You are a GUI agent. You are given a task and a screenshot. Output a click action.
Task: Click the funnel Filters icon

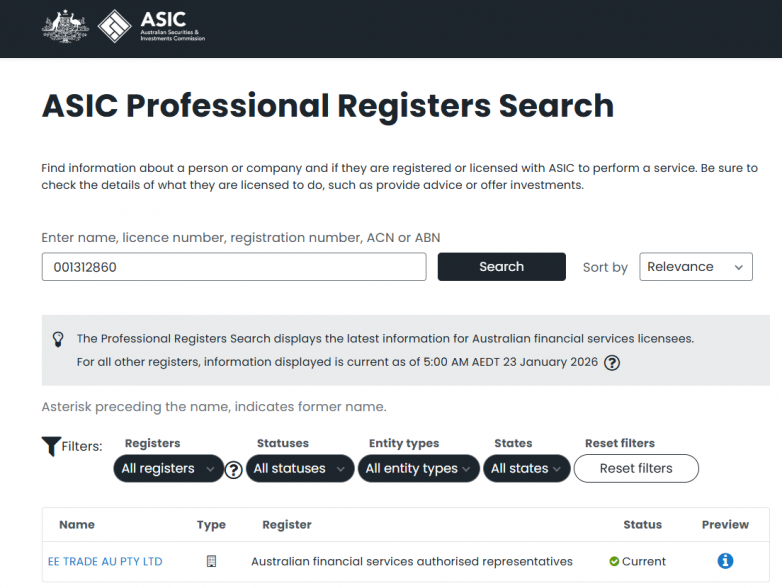coord(51,446)
